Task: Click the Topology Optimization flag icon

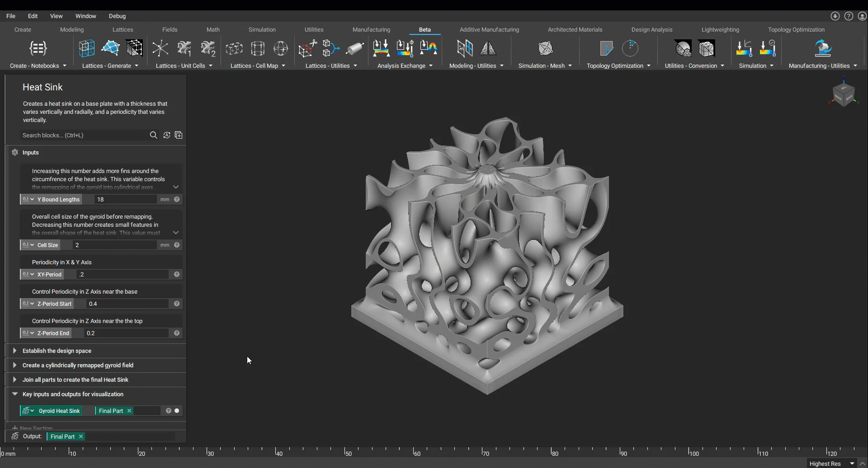Action: coord(606,48)
